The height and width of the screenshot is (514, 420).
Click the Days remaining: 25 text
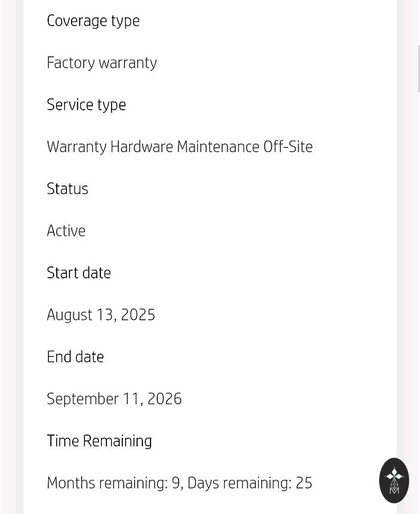249,483
